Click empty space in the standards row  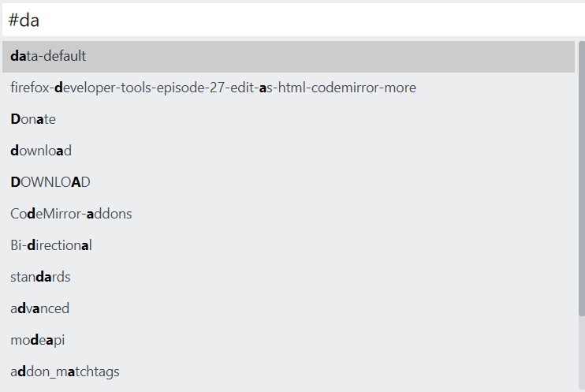(321, 277)
